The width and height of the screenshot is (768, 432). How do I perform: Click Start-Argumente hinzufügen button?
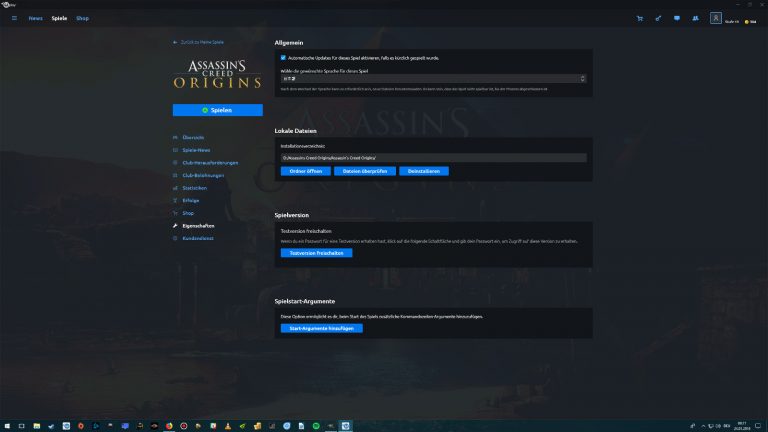321,328
